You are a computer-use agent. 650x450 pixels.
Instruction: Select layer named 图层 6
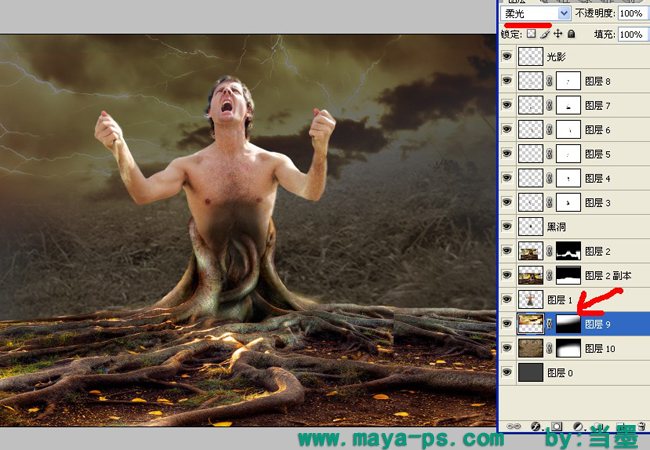[597, 130]
